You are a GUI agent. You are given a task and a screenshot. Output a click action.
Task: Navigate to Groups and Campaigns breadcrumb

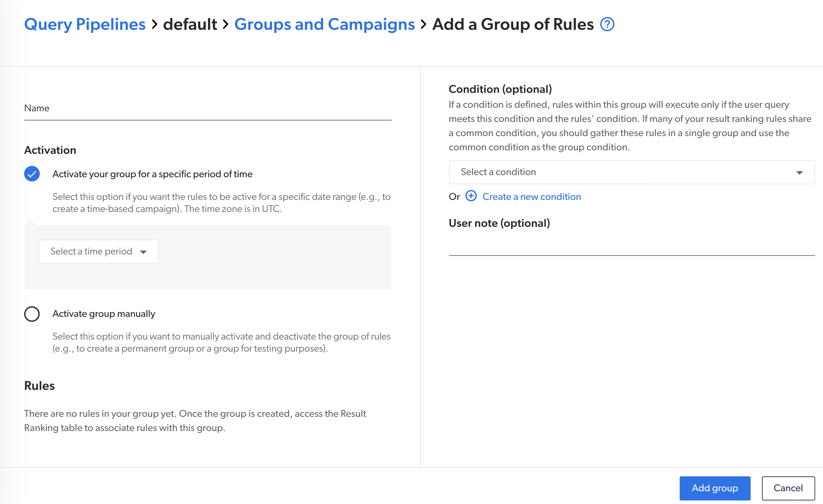tap(325, 24)
